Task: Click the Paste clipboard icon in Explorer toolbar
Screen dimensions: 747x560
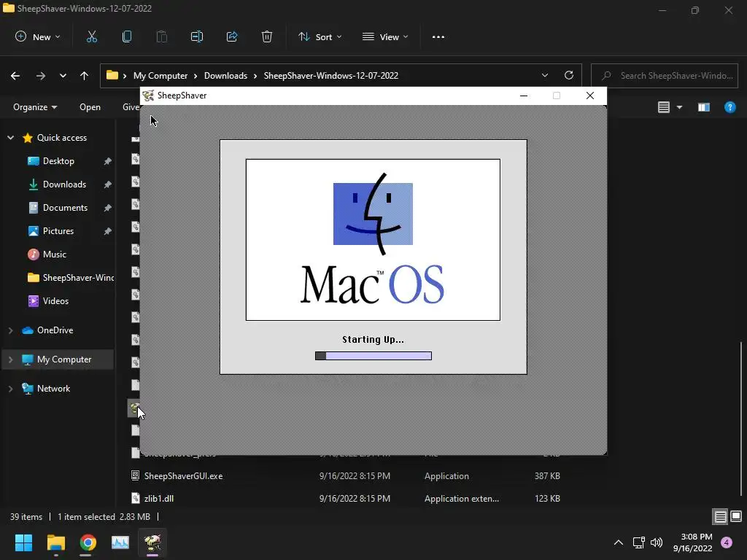Action: tap(162, 36)
